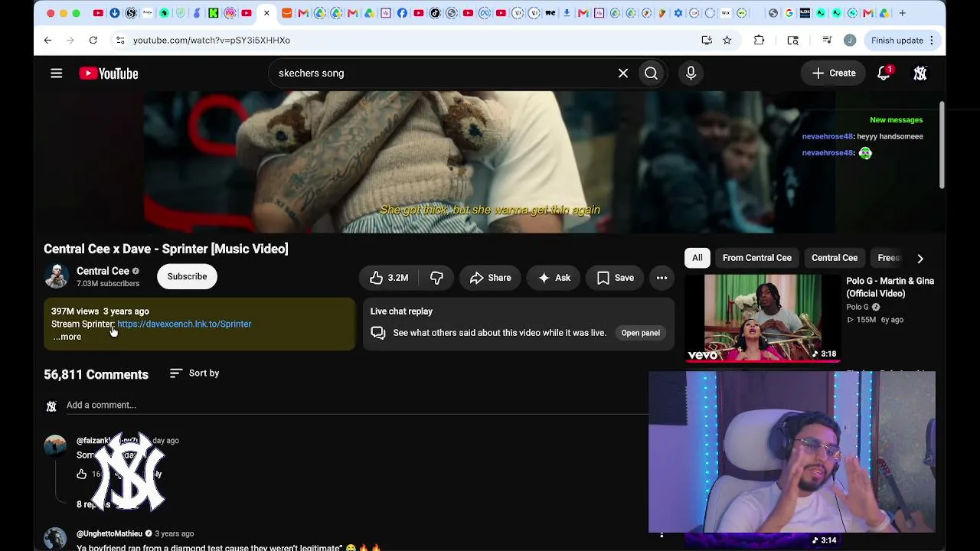Viewport: 980px width, 551px height.
Task: Switch to the TikTok tab
Action: point(435,13)
